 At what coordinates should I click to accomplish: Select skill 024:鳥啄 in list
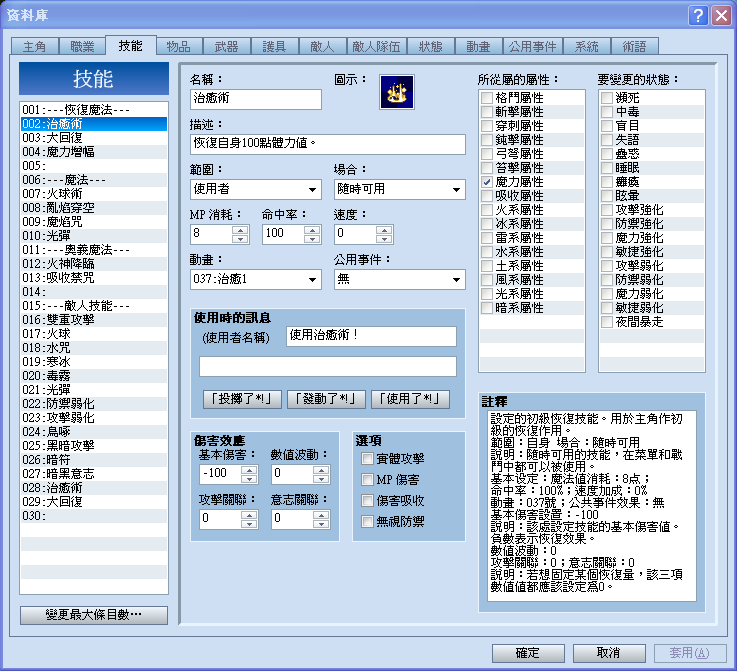[x=94, y=432]
